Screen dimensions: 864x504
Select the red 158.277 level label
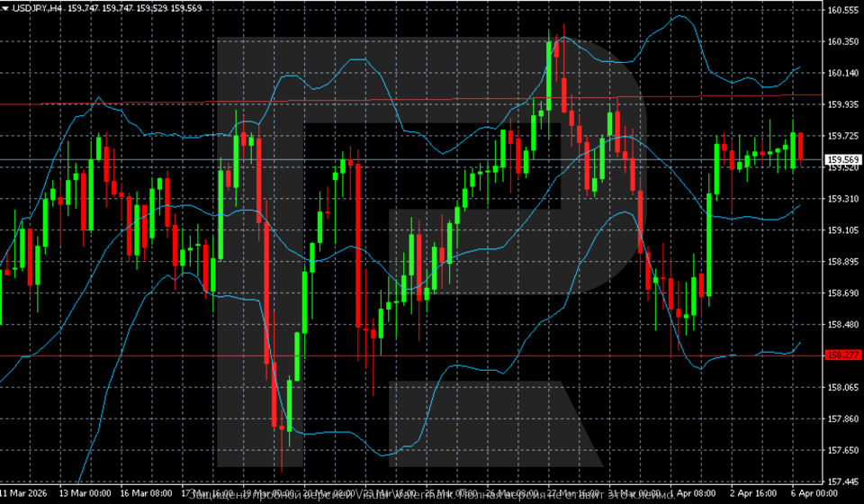(841, 355)
